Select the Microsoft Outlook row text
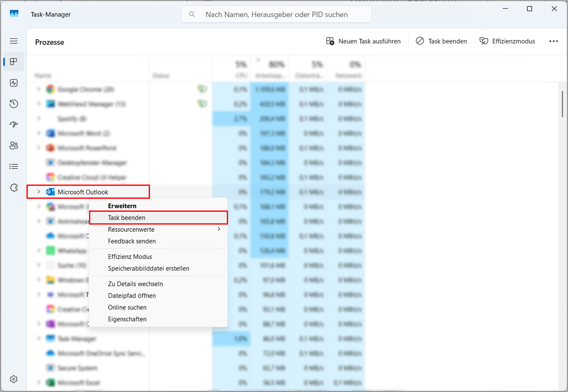This screenshot has width=568, height=392. click(x=83, y=192)
